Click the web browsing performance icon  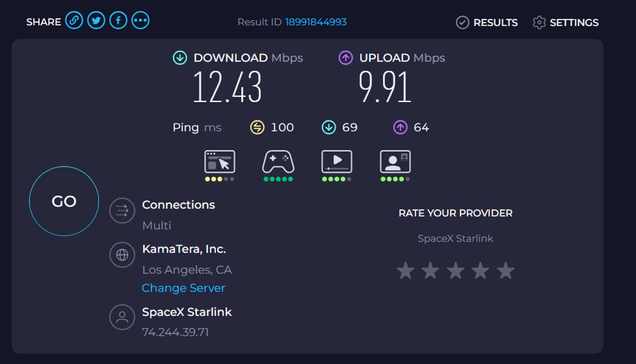click(x=219, y=162)
